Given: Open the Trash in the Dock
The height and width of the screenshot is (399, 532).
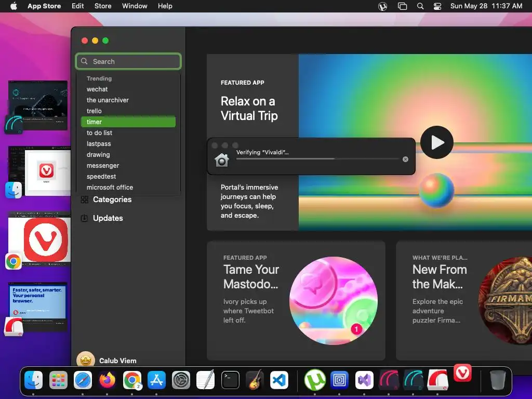Looking at the screenshot, I should coord(498,380).
